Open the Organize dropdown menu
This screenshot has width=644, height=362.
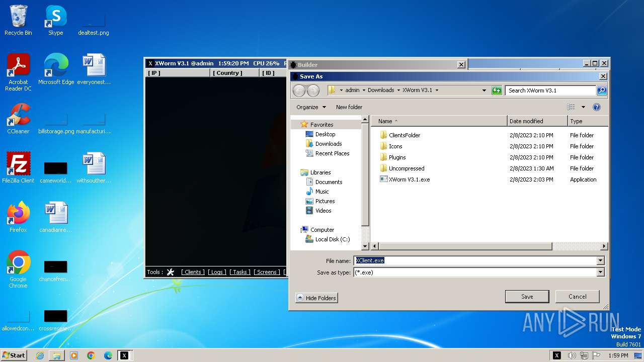click(311, 107)
